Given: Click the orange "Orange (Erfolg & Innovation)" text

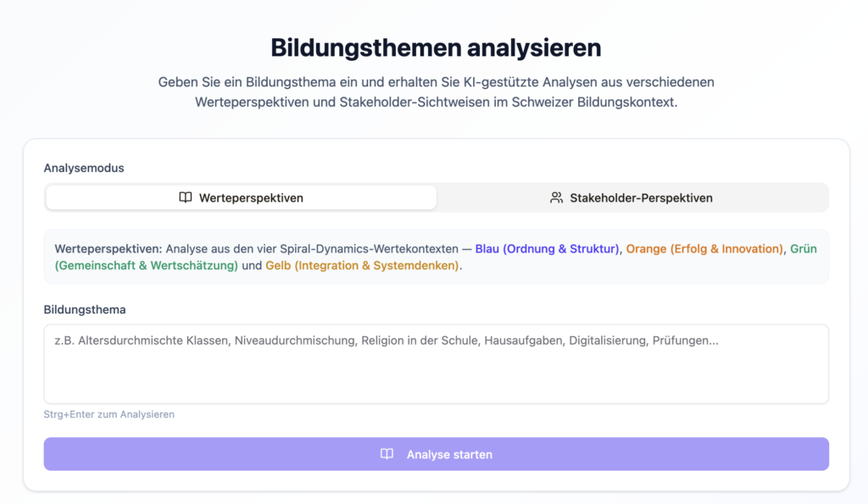Looking at the screenshot, I should click(704, 248).
